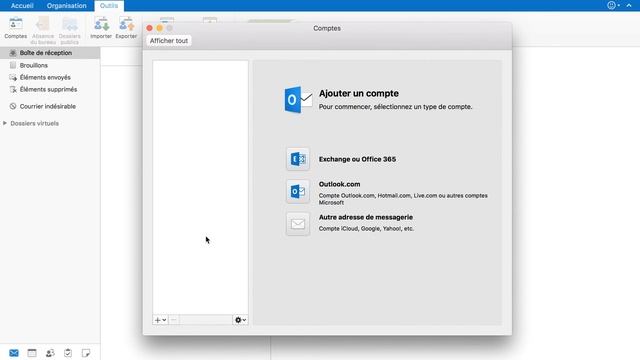Open the Accueil tab
The height and width of the screenshot is (360, 640).
click(22, 6)
